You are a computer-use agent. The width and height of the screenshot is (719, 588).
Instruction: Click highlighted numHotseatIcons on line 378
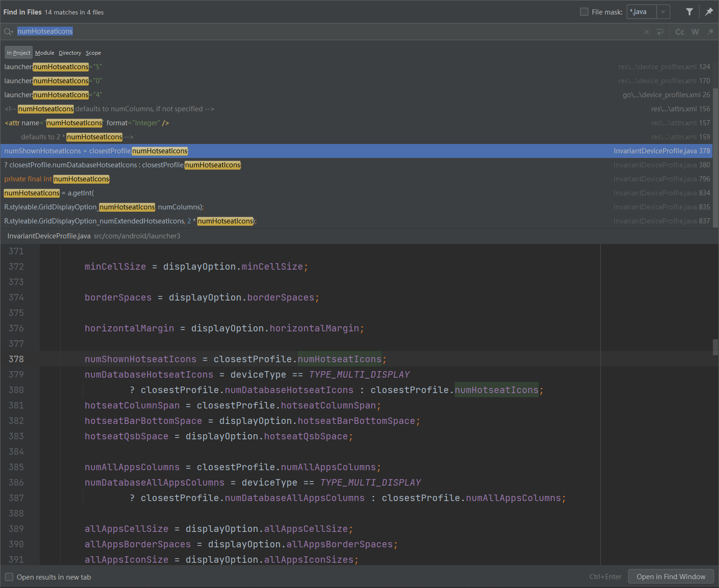tap(340, 359)
